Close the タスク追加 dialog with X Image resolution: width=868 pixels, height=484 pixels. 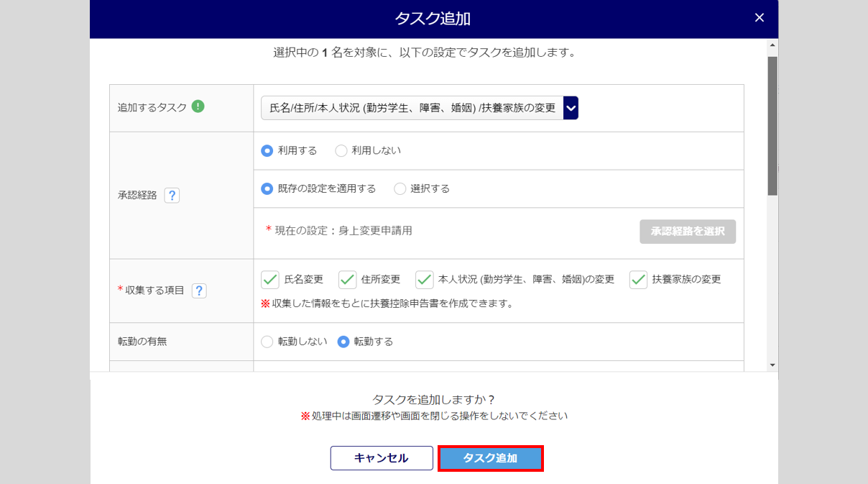(x=759, y=18)
